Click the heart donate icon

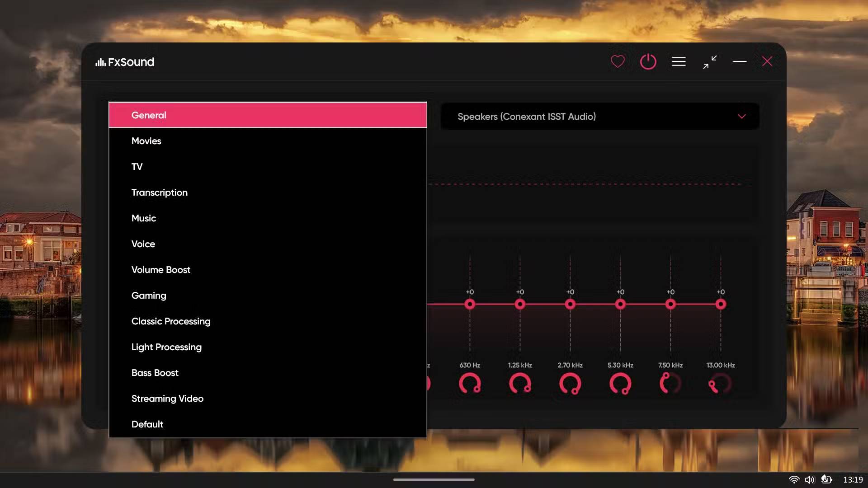coord(618,61)
